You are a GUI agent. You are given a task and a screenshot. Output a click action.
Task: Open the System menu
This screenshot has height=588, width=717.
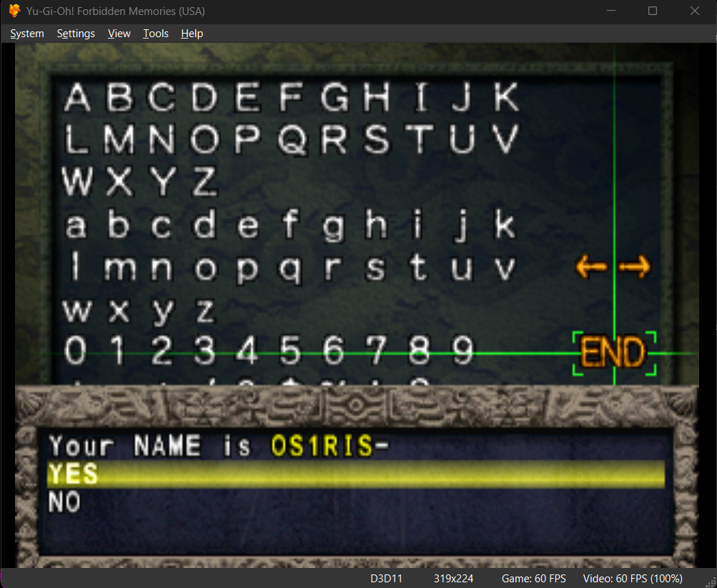click(x=27, y=34)
